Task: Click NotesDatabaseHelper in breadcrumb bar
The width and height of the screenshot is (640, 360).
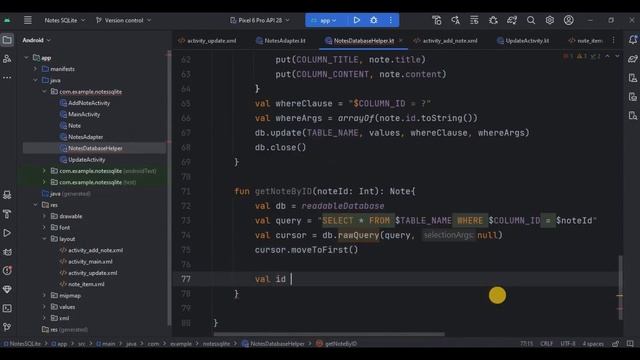Action: click(273, 344)
